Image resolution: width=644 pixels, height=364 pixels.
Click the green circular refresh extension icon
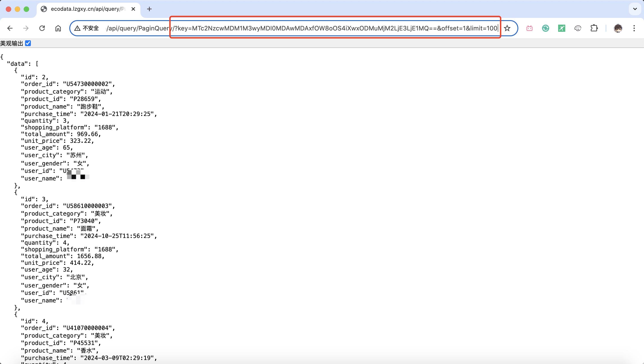click(x=546, y=28)
